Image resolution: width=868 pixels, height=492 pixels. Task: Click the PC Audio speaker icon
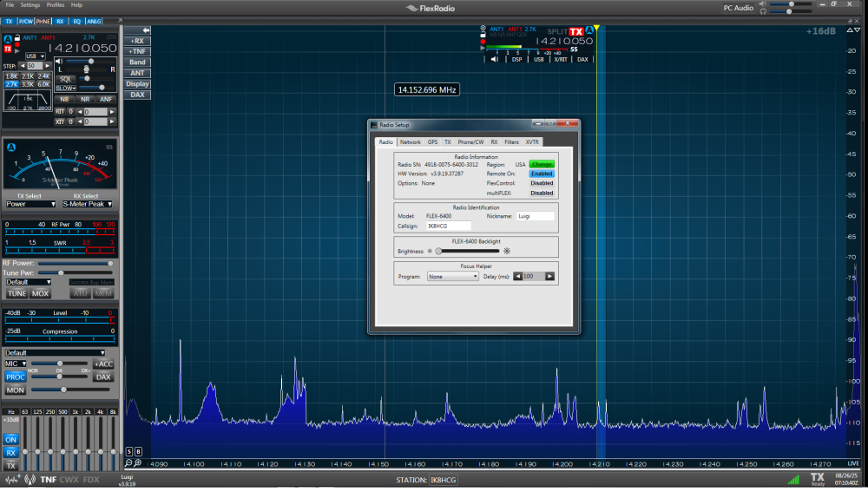tap(763, 3)
